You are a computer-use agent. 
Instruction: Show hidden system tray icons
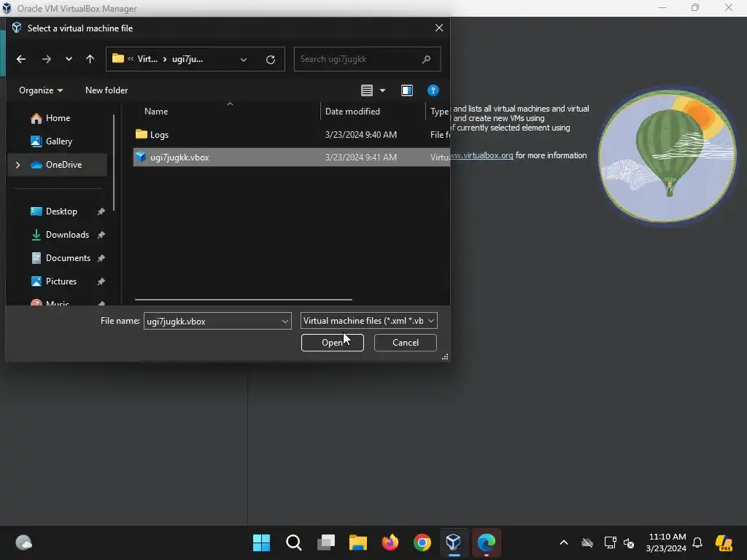click(564, 542)
